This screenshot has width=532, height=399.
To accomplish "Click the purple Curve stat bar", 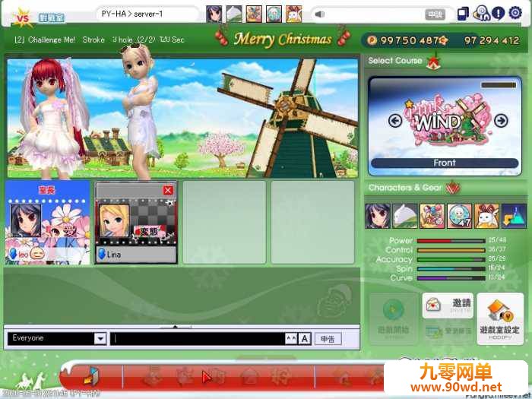I will [451, 278].
